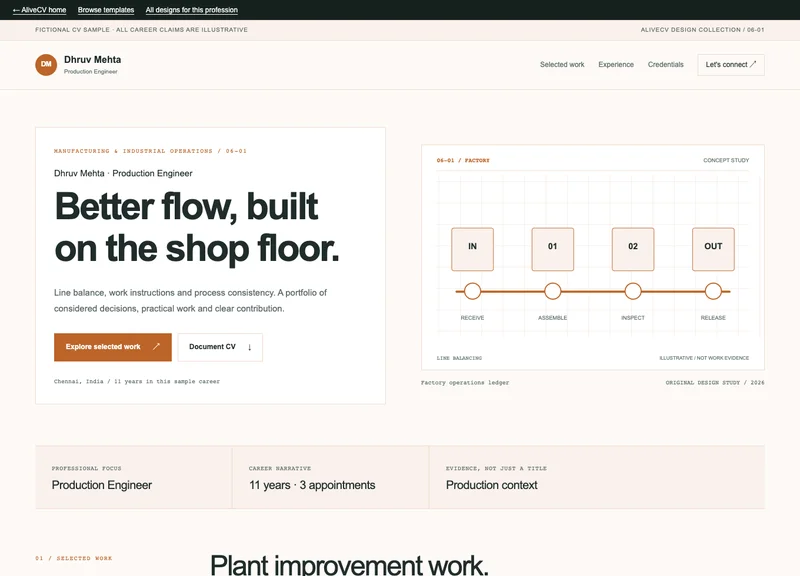Click the DM avatar circle

[46, 65]
